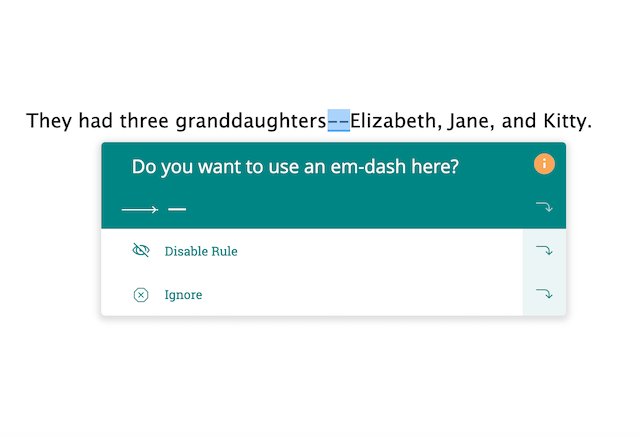Click the curved arrow in the em-dash suggestion row
The height and width of the screenshot is (437, 640).
[x=544, y=207]
